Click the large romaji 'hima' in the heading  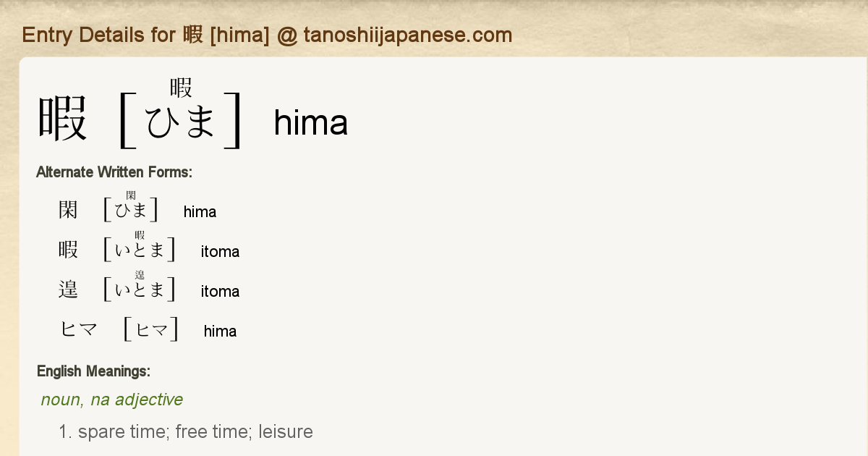click(x=310, y=123)
